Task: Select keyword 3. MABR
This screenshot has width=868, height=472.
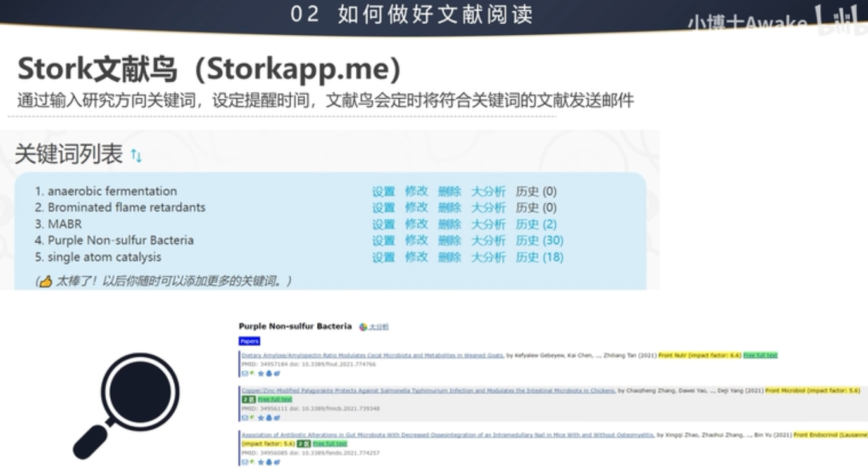Action: 58,224
